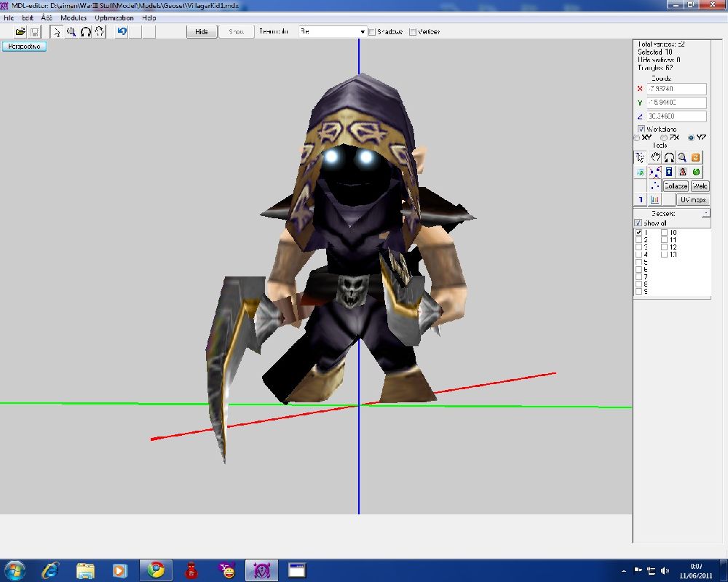Screen dimensions: 728x582
Task: Click the Perspective view button
Action: [24, 47]
